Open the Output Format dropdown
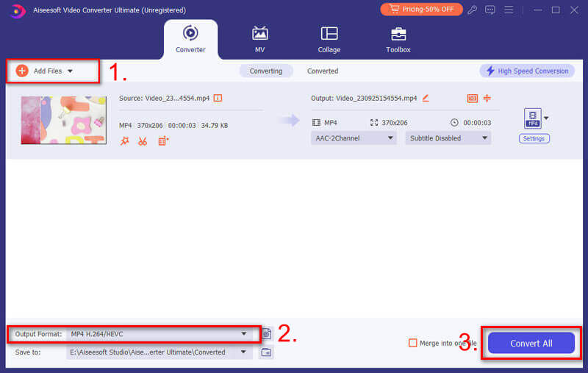Viewport: 588px width, 373px height. [x=159, y=334]
